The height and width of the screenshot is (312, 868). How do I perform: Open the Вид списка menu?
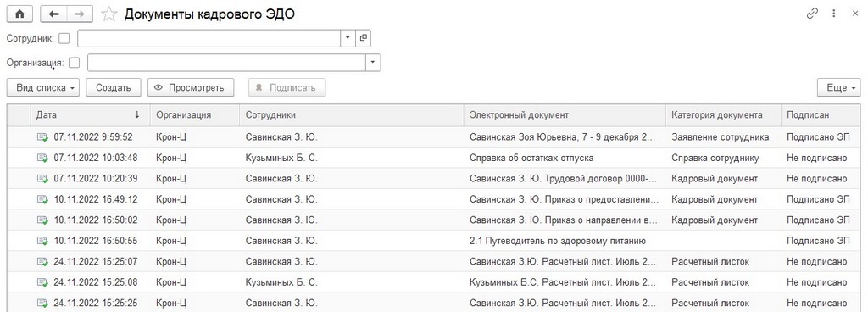point(43,87)
